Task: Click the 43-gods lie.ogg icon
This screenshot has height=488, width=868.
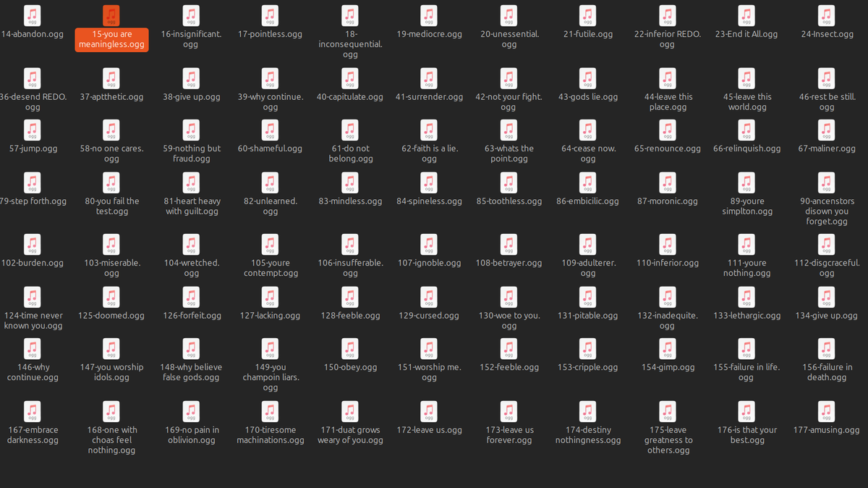Action: click(588, 77)
